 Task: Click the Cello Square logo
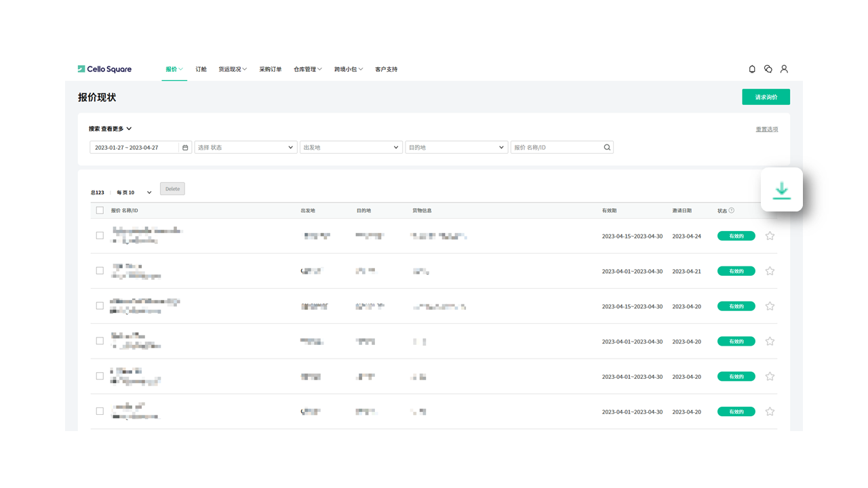tap(104, 69)
